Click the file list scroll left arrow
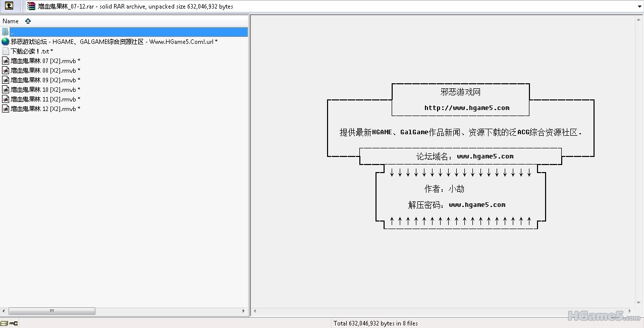Viewport: 644px width, 328px height. tap(4, 311)
